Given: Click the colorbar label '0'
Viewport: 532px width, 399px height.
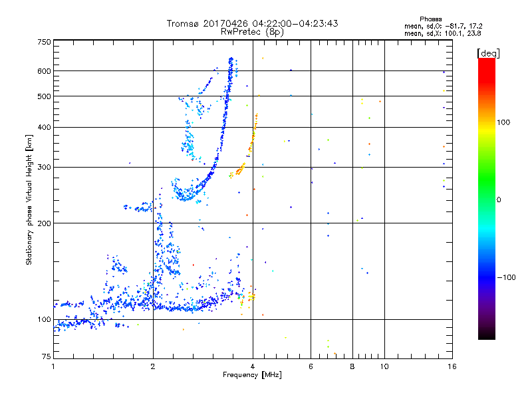Looking at the screenshot, I should point(499,200).
